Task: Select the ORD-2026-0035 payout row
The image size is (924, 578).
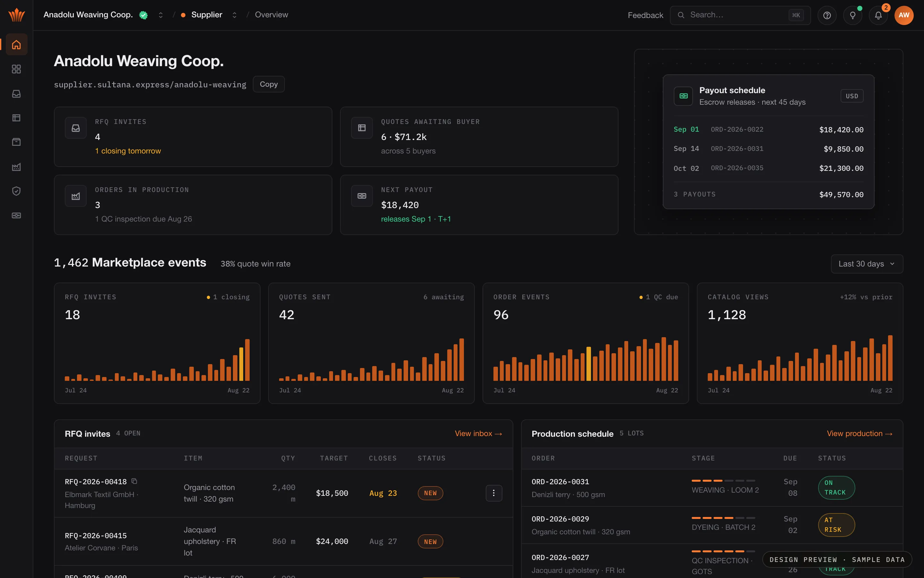Action: (768, 168)
